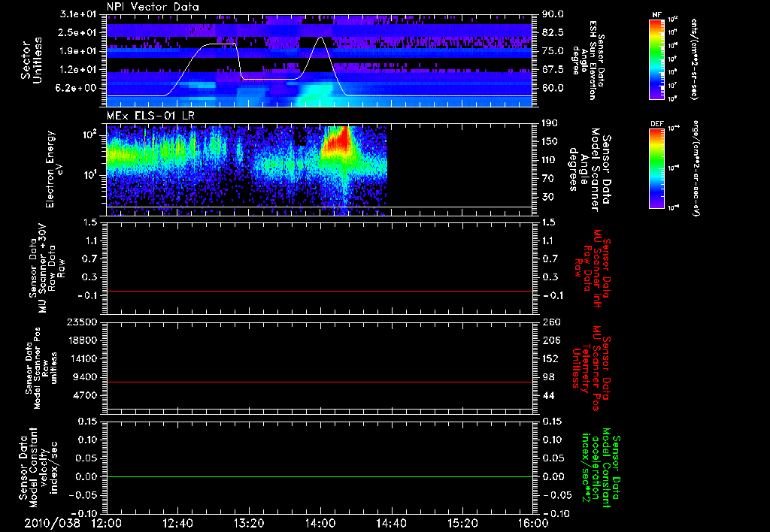Click the 206 telemetry tick value

(x=550, y=340)
